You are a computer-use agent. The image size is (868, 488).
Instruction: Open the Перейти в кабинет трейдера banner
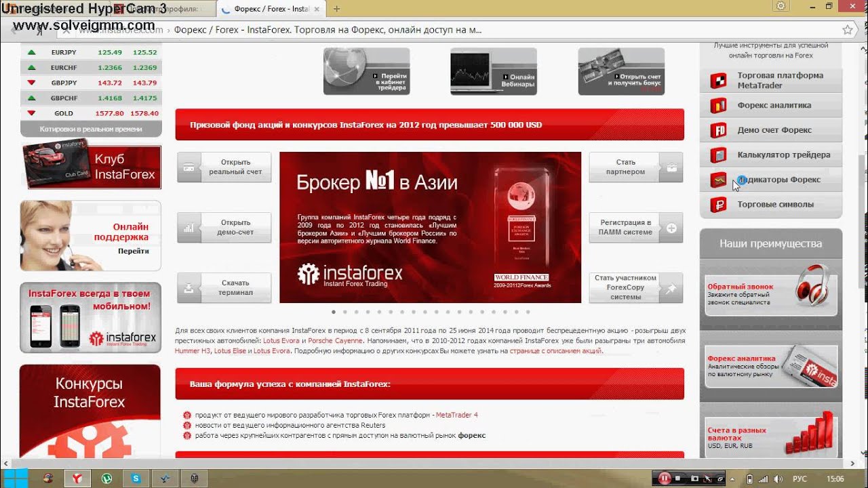(366, 71)
